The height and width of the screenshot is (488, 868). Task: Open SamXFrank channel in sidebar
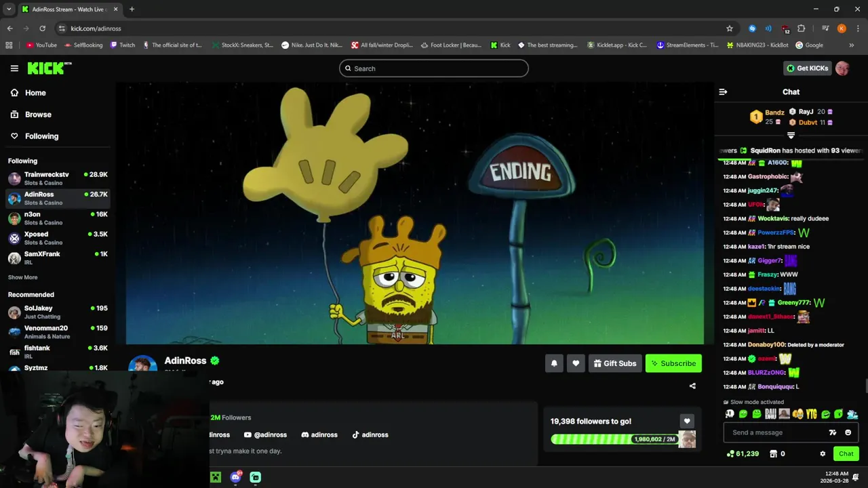(x=58, y=258)
